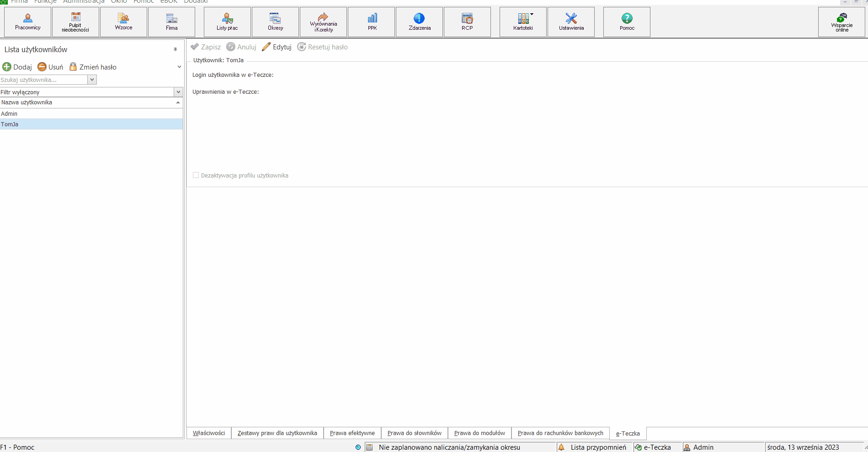Expand the user list toolbar overflow chevron

click(x=179, y=67)
